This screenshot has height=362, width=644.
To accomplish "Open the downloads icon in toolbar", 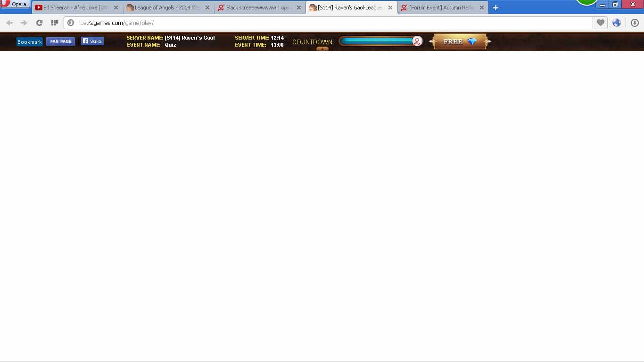I will click(635, 23).
